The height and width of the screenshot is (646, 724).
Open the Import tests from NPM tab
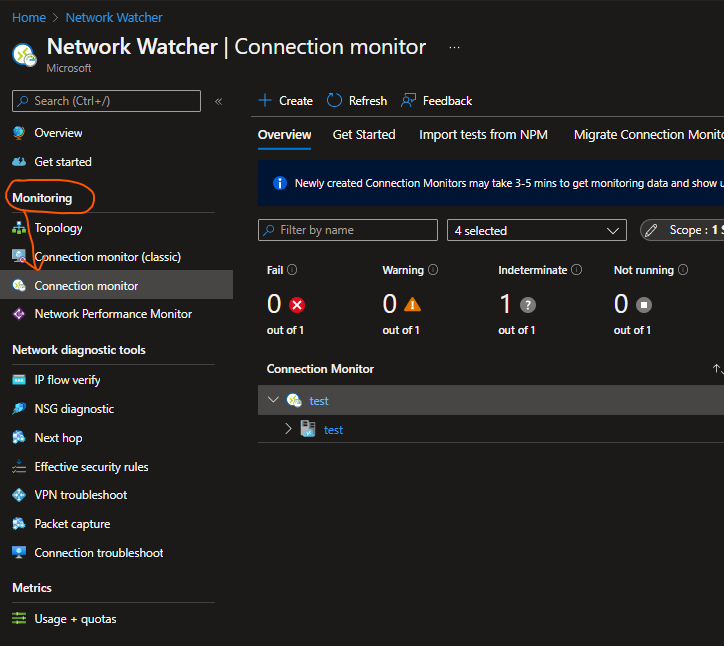[483, 135]
